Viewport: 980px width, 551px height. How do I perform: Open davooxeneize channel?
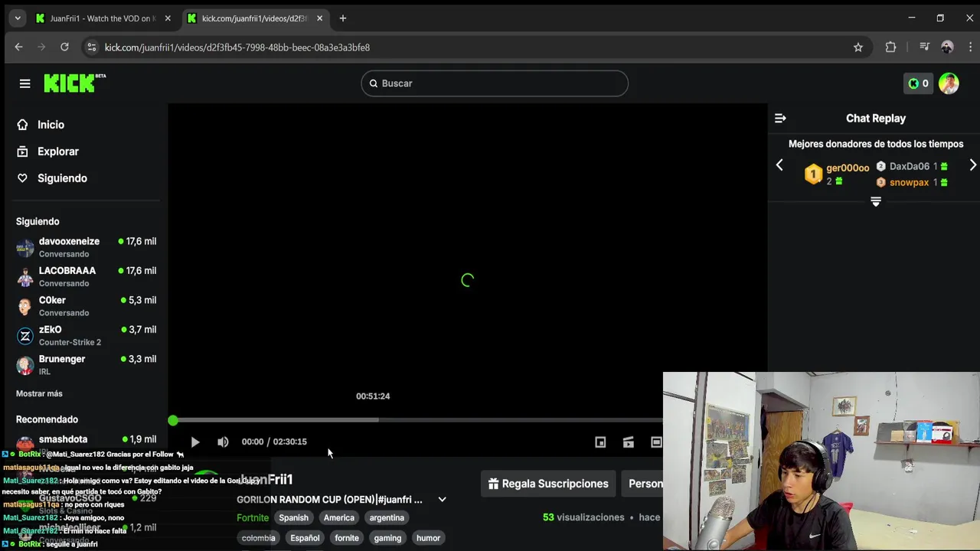point(87,247)
